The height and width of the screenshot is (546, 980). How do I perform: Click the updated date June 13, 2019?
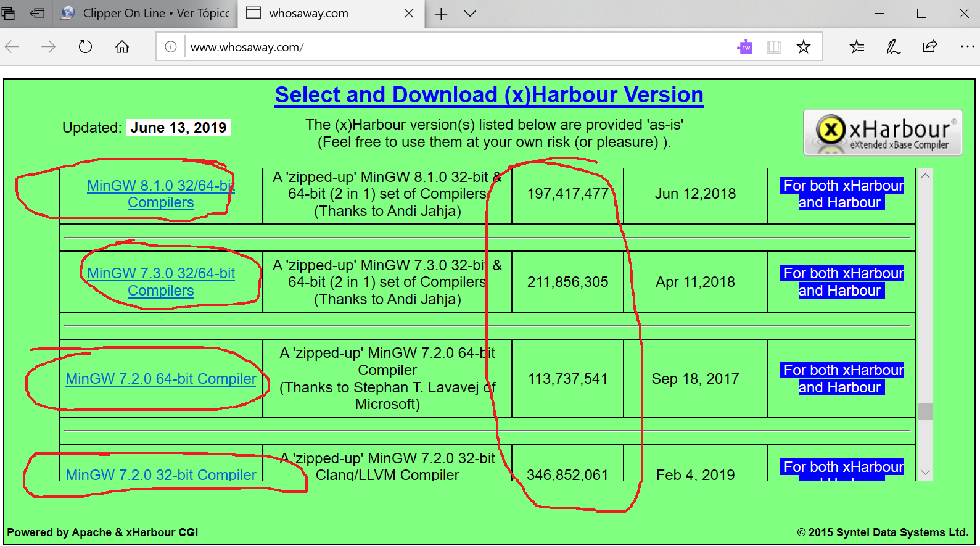click(x=178, y=128)
